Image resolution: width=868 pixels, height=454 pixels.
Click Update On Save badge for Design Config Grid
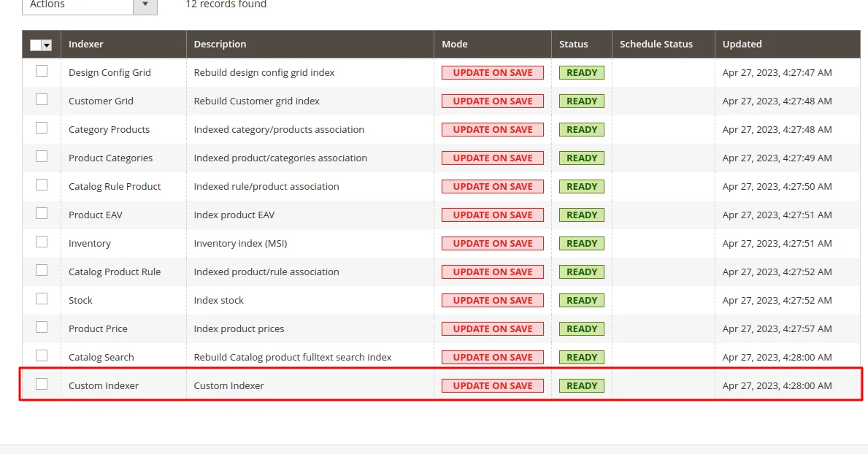tap(493, 72)
